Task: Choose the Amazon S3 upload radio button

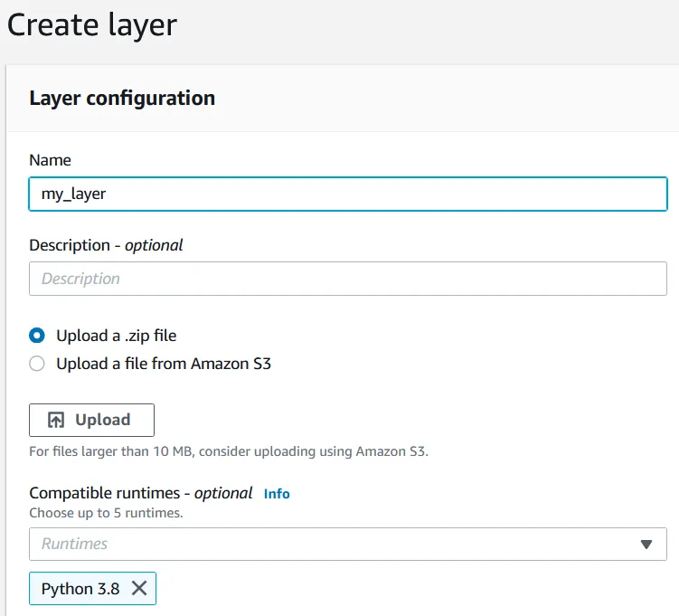Action: 37,364
